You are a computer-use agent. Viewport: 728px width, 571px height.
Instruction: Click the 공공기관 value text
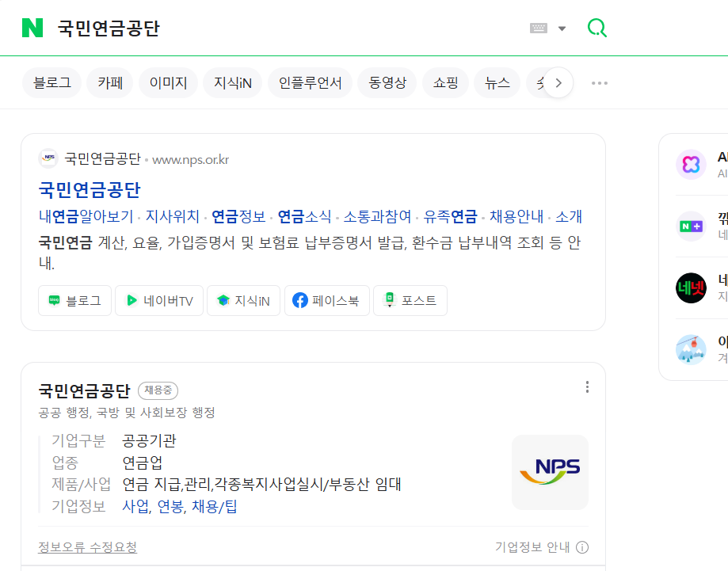point(149,440)
